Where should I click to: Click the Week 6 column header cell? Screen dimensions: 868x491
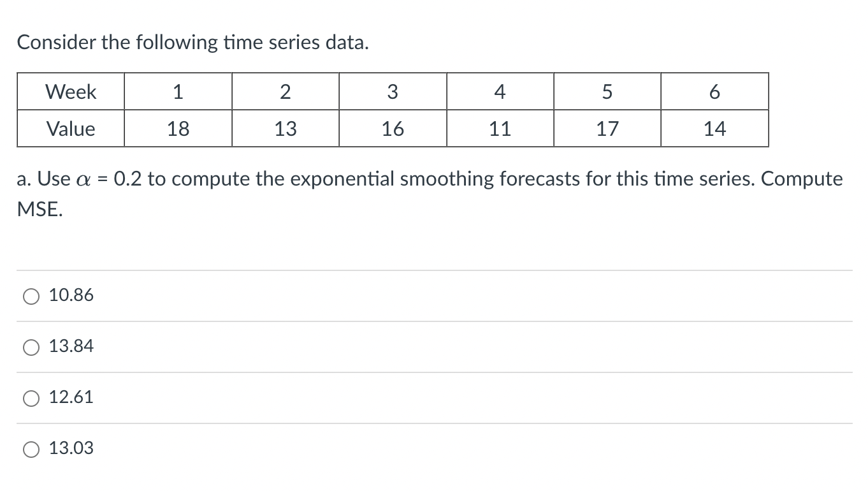(x=714, y=91)
